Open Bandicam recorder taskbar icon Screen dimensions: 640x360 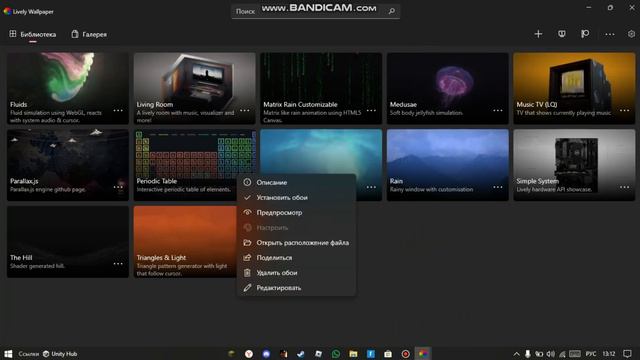405,354
